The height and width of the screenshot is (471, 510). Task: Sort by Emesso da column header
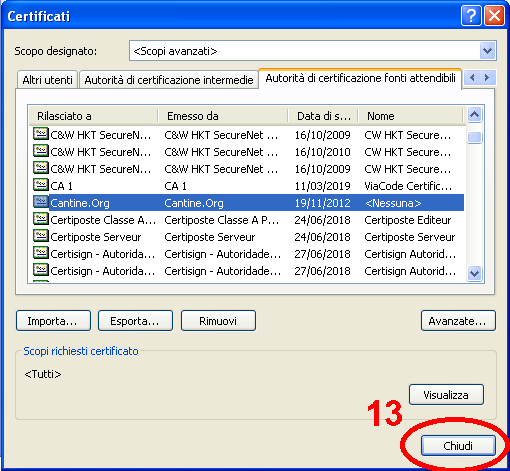[x=223, y=116]
